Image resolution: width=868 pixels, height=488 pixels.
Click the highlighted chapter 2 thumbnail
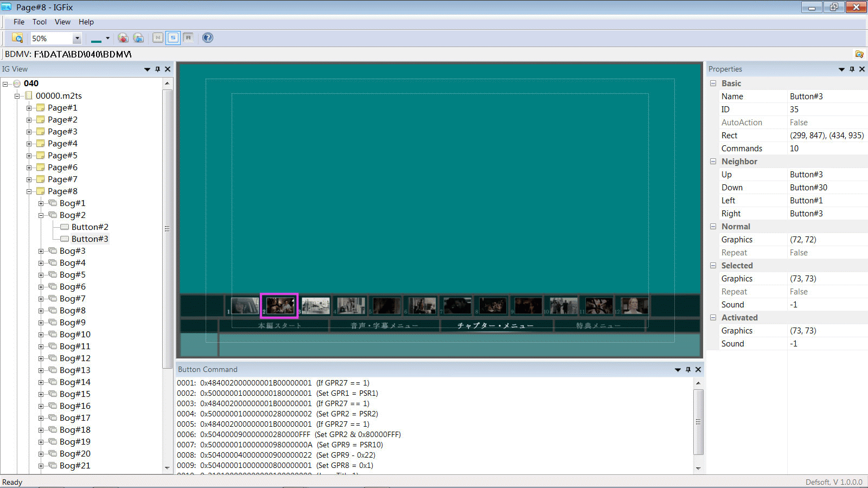(x=279, y=306)
